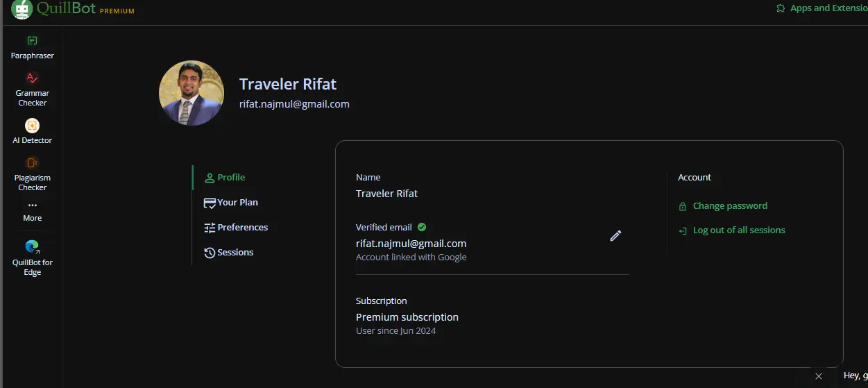Click the history icon beside Sessions
Viewport: 868px width, 388px height.
210,253
